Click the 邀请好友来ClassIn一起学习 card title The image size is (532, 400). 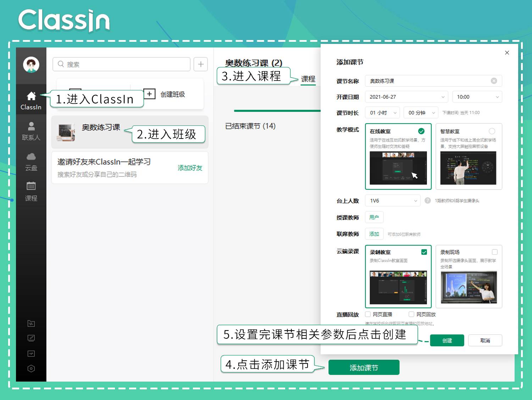pos(104,162)
